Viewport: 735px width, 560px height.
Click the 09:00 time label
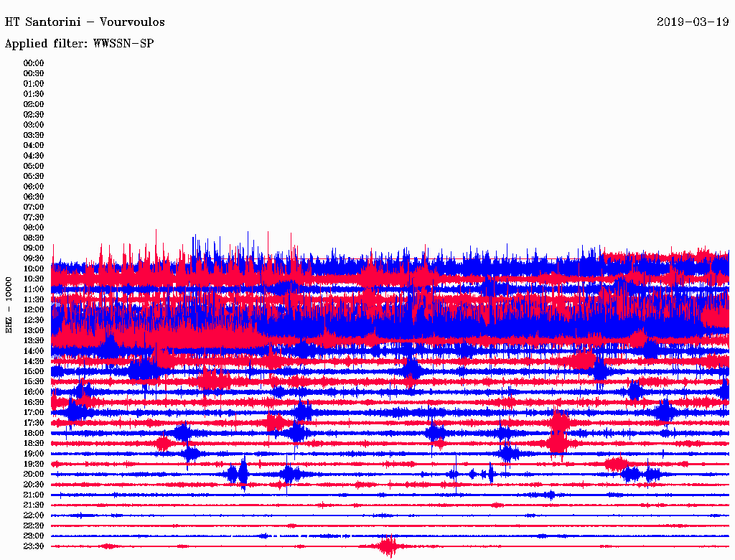tap(34, 248)
